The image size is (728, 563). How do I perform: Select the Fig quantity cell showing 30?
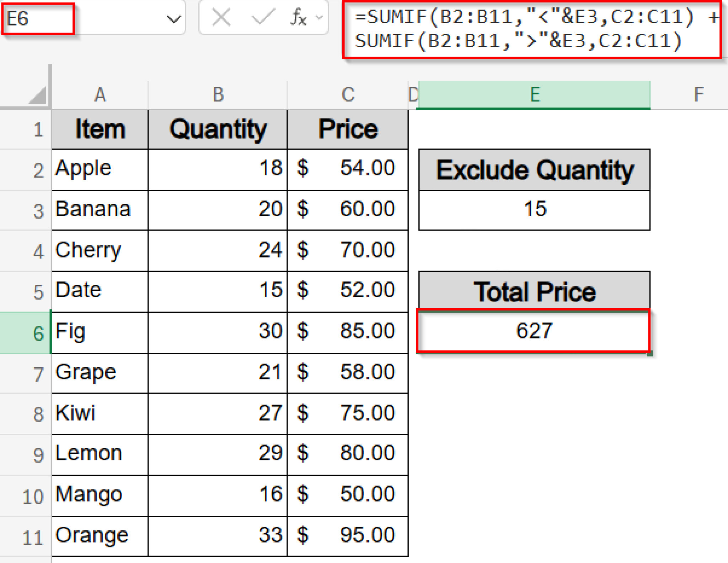pos(217,331)
